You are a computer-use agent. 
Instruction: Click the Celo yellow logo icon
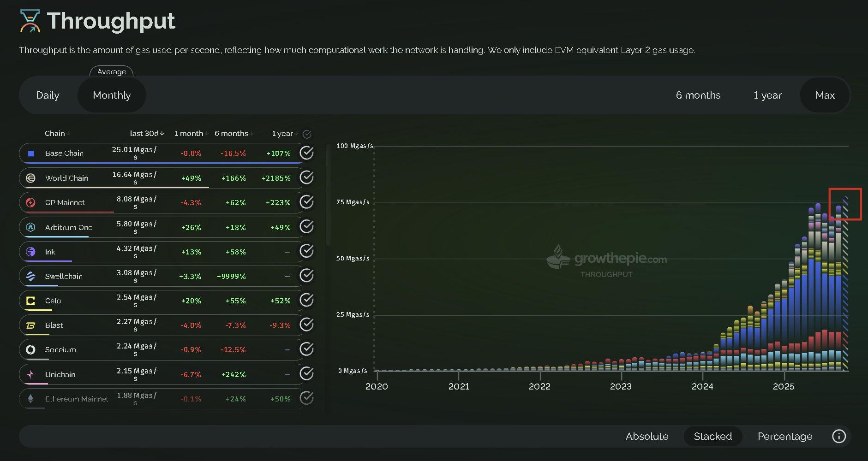(30, 301)
